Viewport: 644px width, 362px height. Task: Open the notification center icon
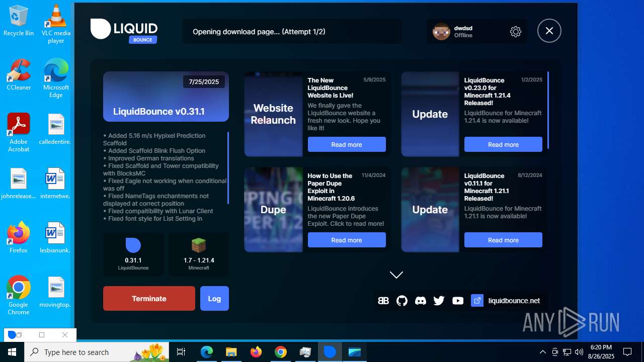click(627, 352)
